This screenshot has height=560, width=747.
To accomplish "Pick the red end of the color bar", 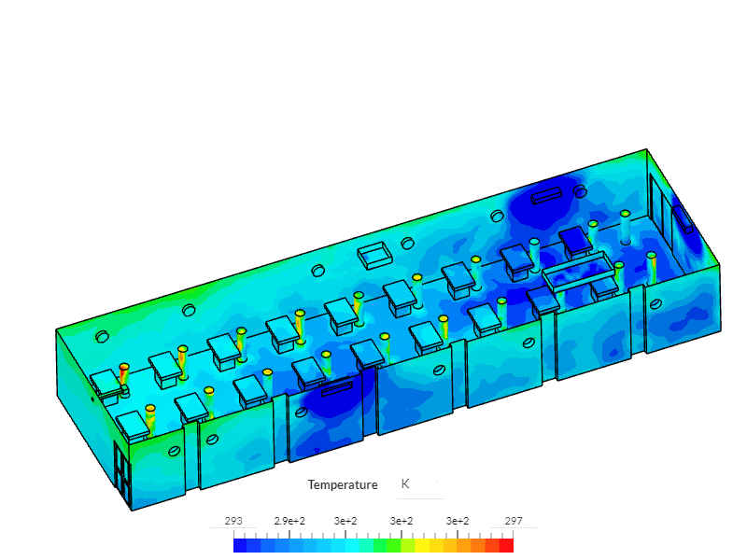I will click(506, 545).
